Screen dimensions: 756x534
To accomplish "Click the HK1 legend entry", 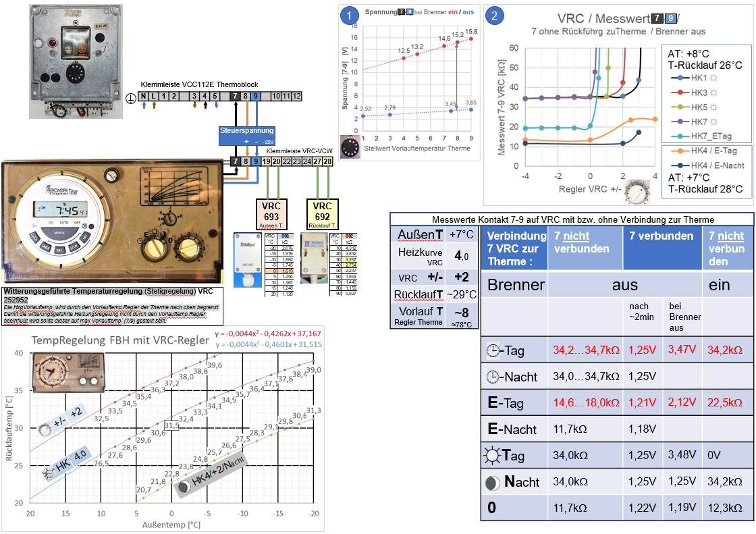I will click(x=695, y=78).
